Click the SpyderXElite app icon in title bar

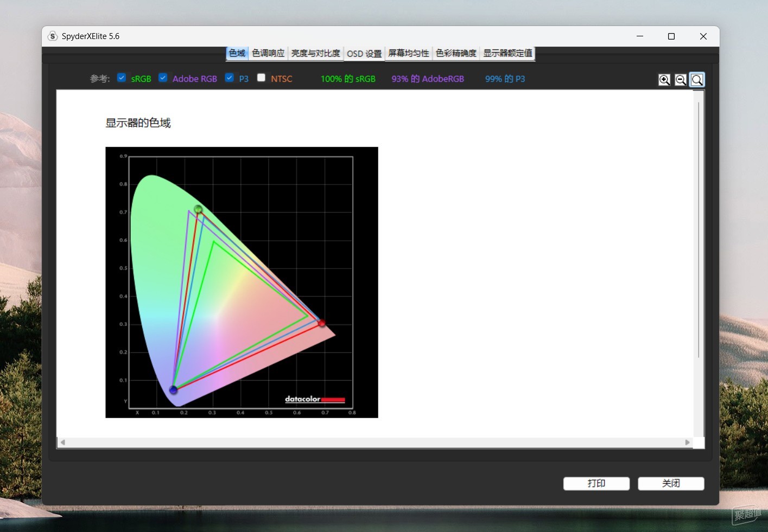click(53, 36)
